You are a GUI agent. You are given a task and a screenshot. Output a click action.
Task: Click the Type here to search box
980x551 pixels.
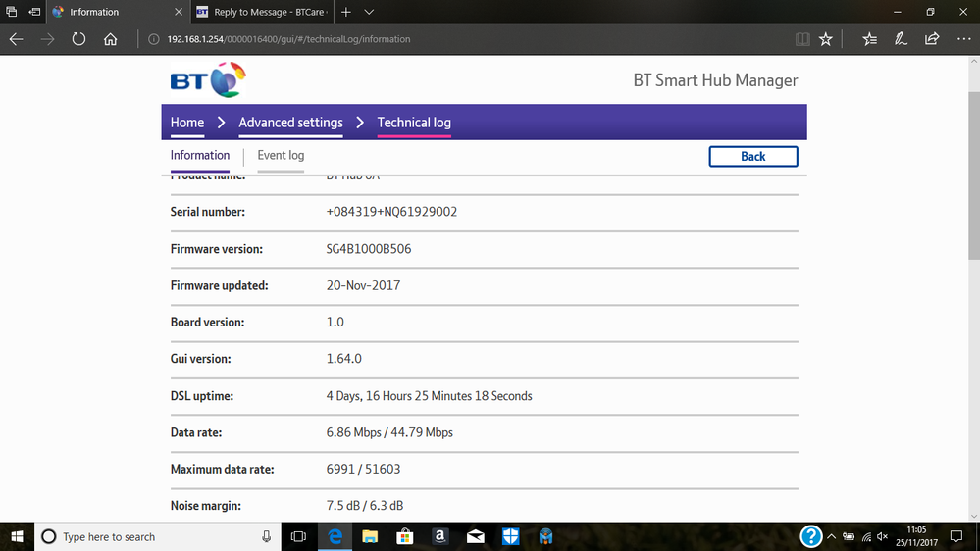(x=158, y=536)
